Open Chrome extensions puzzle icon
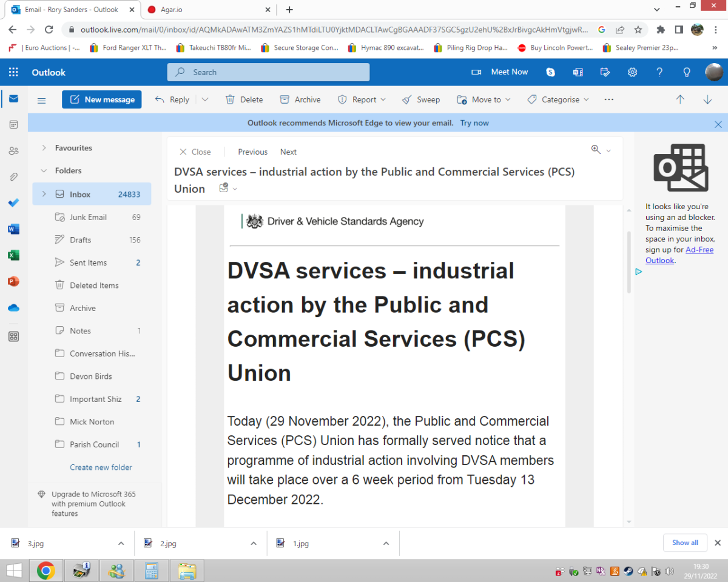 [x=661, y=29]
